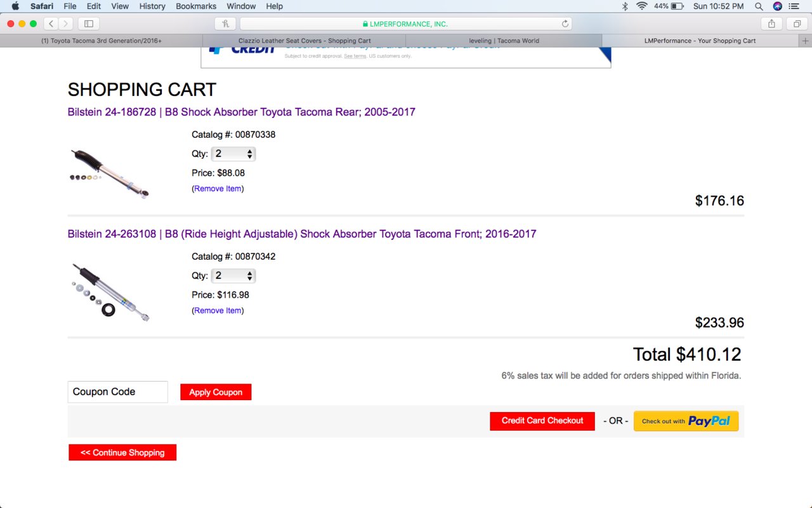This screenshot has height=508, width=812.
Task: Check out with PayPal button
Action: (x=686, y=421)
